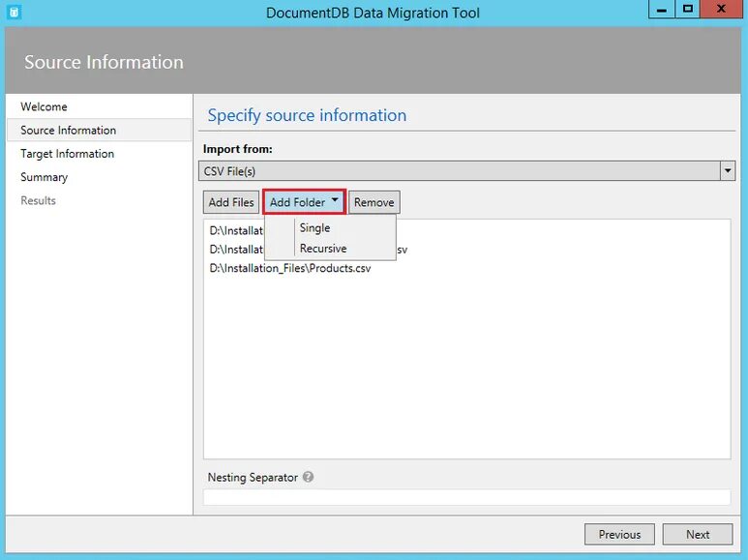
Task: Click the Remove button
Action: click(374, 202)
